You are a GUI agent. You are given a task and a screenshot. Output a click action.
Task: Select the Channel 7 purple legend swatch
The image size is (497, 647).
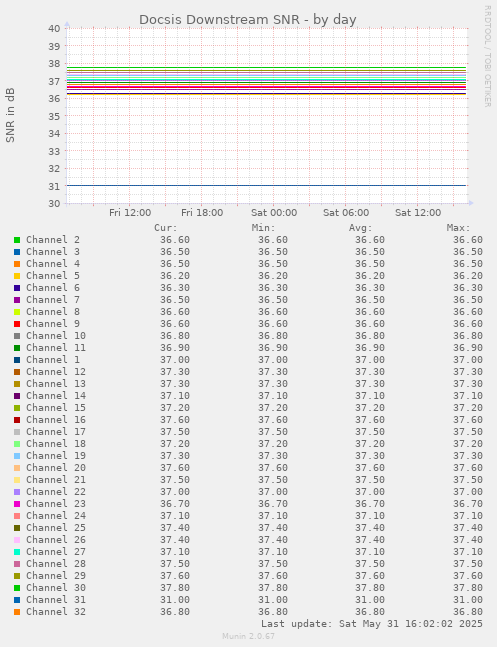(17, 300)
